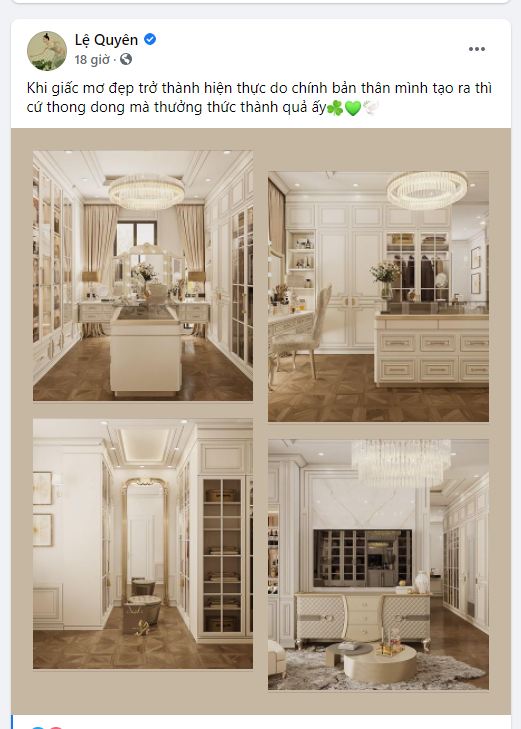Screen dimensions: 521x729
Task: Click the white dove emoji in the post
Action: tap(370, 108)
